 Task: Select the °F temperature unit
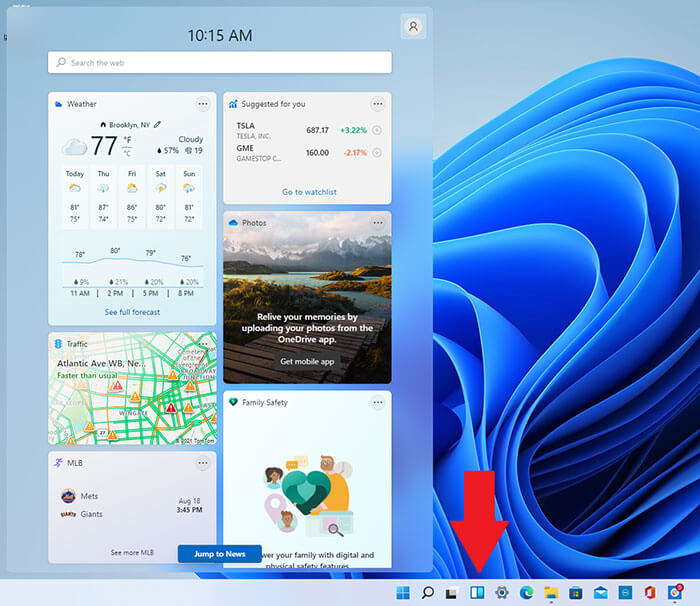127,141
